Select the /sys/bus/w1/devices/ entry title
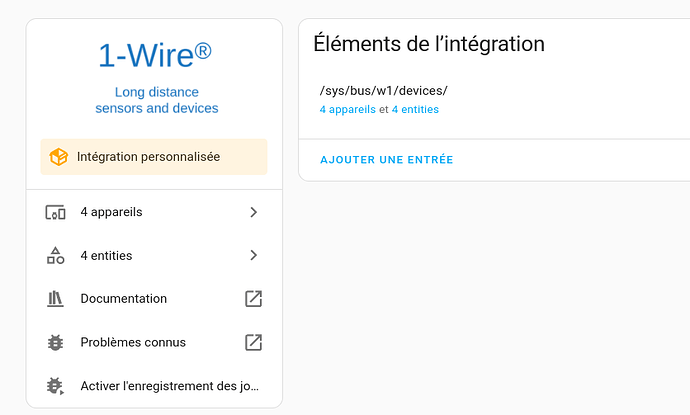The height and width of the screenshot is (415, 690). click(383, 91)
